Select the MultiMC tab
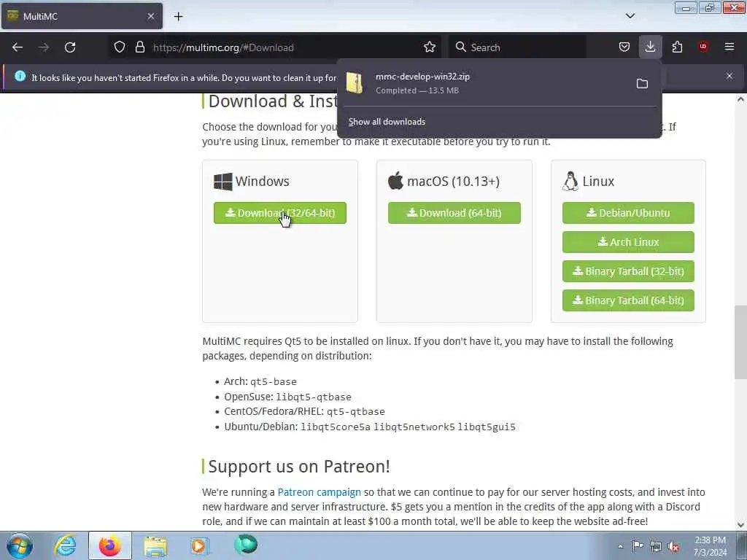Image resolution: width=747 pixels, height=560 pixels. pyautogui.click(x=82, y=16)
